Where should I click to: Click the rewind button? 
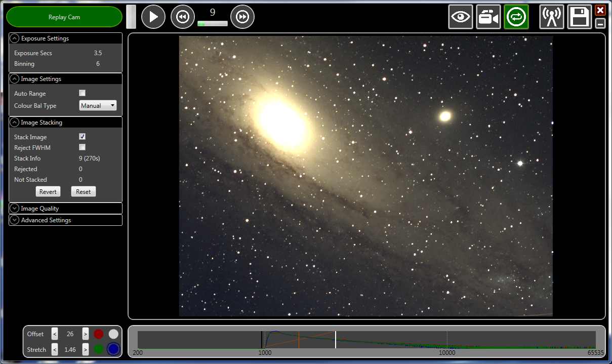pos(183,17)
